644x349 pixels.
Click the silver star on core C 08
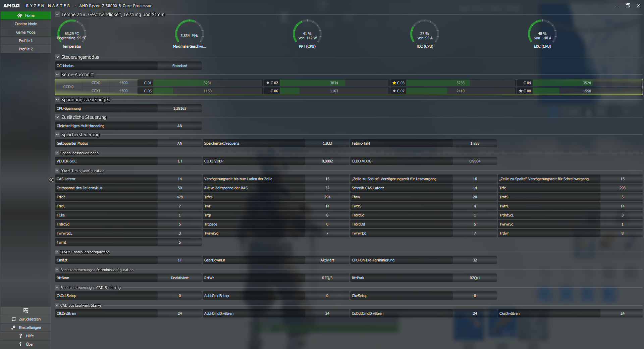[x=521, y=91]
